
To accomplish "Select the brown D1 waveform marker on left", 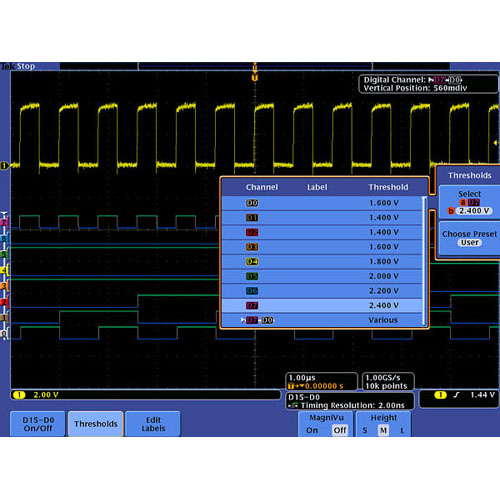I will (4, 318).
